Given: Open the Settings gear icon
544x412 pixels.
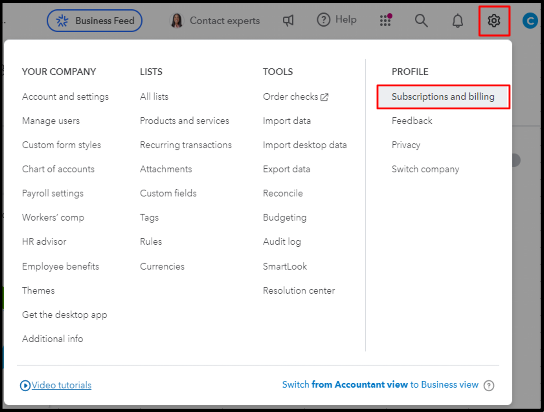Looking at the screenshot, I should (494, 21).
